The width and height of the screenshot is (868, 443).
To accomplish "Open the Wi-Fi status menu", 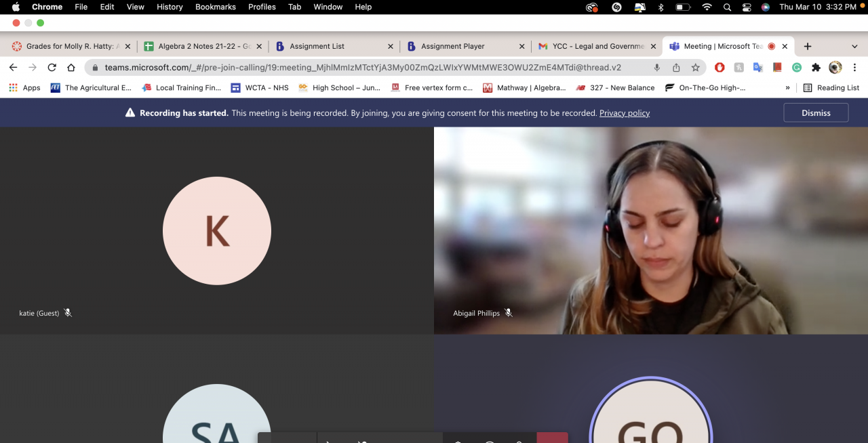I will (x=707, y=7).
